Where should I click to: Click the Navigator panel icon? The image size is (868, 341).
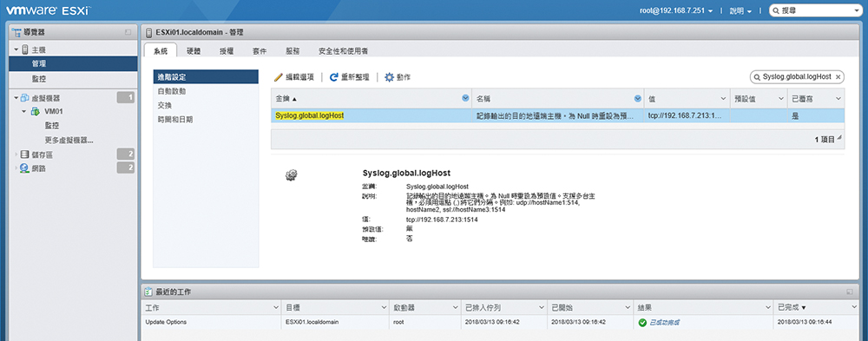tap(16, 33)
